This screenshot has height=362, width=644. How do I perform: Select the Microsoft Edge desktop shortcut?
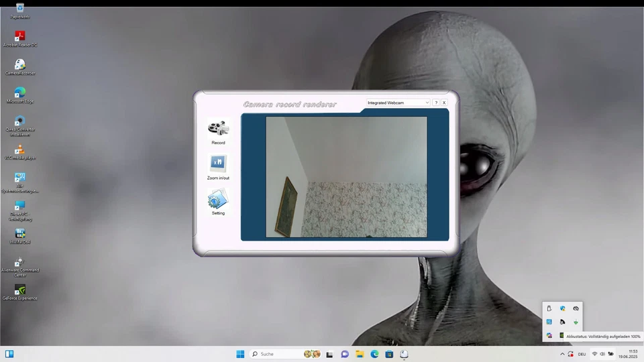(20, 93)
